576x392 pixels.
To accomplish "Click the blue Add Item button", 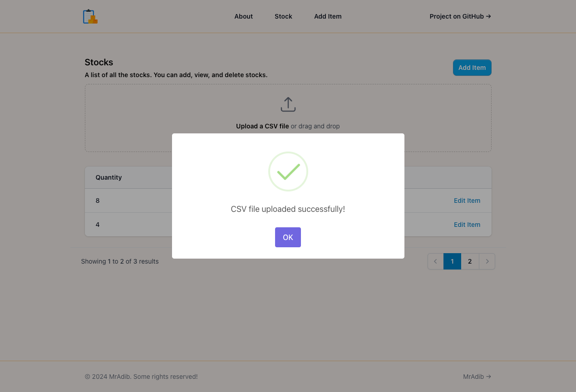I will pyautogui.click(x=472, y=67).
